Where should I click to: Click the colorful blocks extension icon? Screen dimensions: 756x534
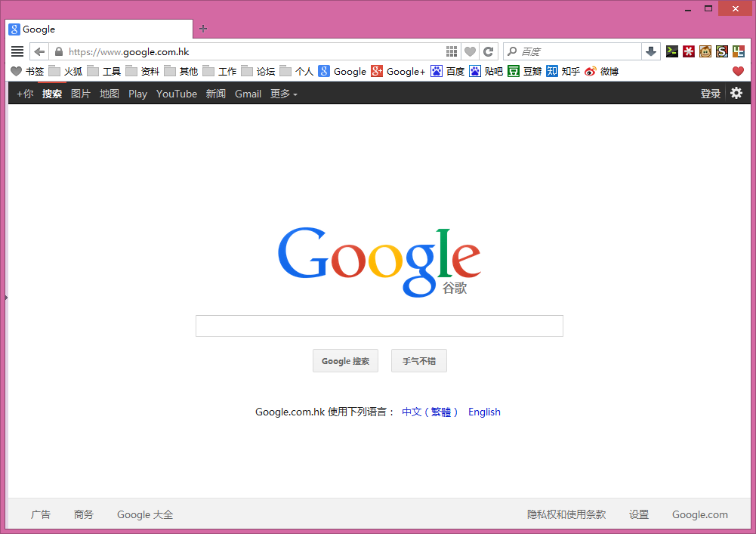(x=739, y=51)
